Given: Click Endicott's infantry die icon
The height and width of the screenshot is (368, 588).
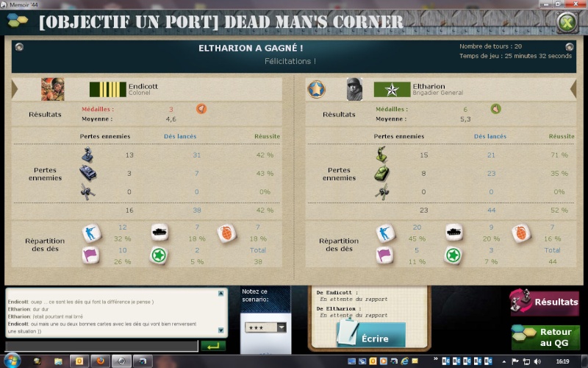Looking at the screenshot, I should [x=91, y=233].
